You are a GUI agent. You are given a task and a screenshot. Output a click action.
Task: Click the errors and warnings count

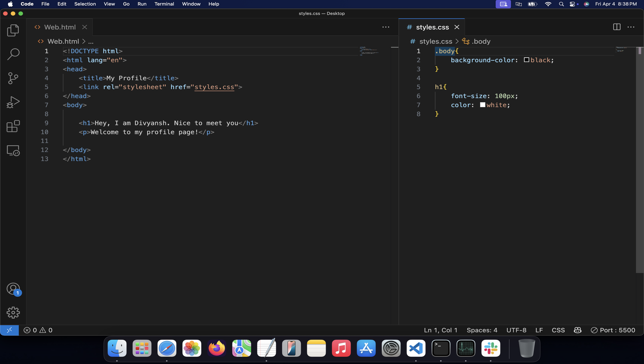(x=38, y=330)
